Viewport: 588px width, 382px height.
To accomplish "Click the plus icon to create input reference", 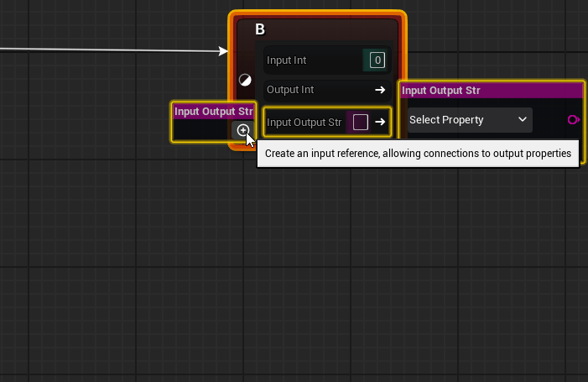I will [x=242, y=130].
